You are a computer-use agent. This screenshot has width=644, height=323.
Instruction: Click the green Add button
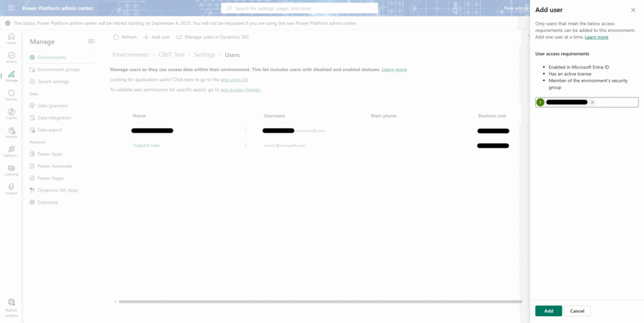[548, 311]
